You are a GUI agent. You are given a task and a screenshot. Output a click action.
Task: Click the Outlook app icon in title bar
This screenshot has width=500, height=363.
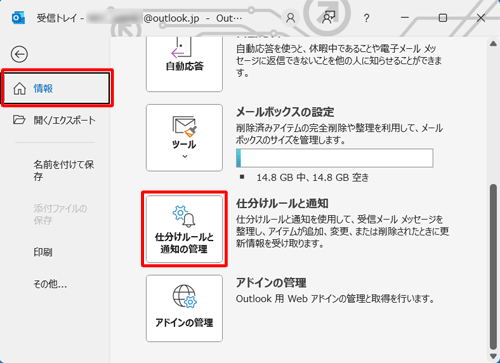coord(18,18)
